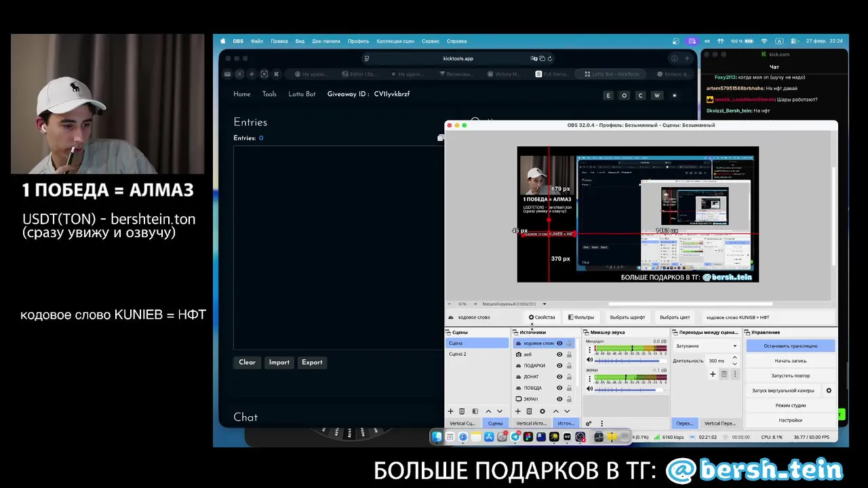The image size is (868, 488).
Task: Delete the transition with trash icon
Action: pos(724,374)
